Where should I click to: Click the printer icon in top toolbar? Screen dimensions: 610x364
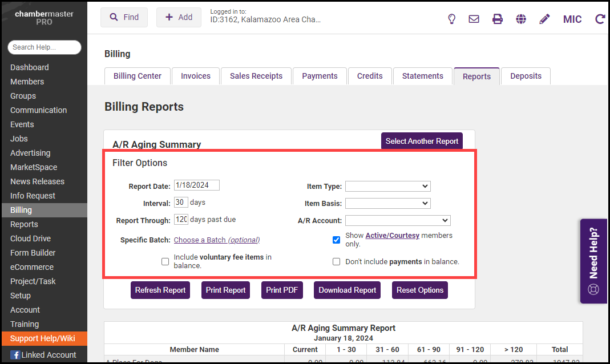tap(498, 19)
